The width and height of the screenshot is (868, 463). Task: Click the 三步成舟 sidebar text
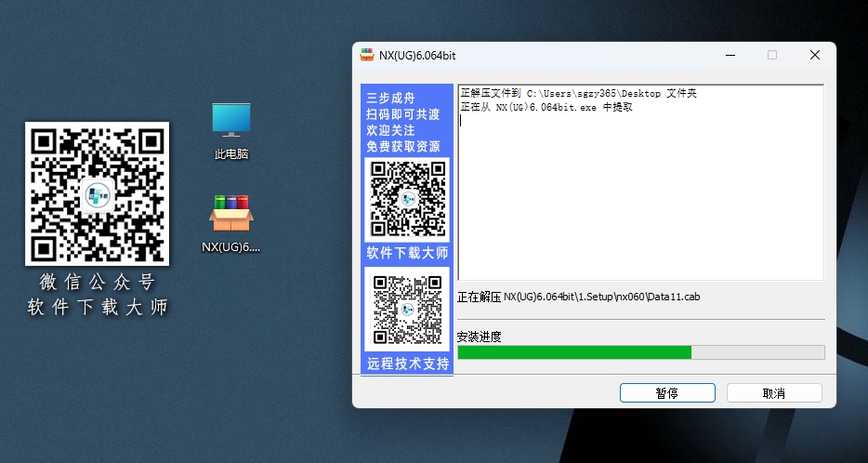click(x=390, y=99)
